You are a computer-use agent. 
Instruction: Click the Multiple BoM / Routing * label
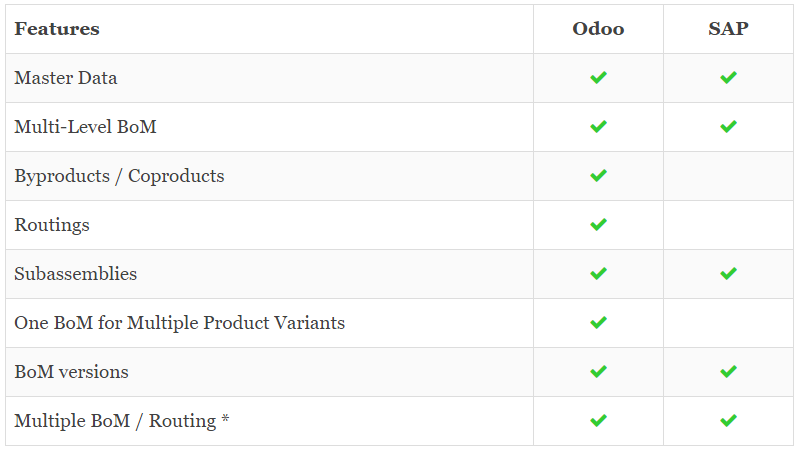pos(122,421)
